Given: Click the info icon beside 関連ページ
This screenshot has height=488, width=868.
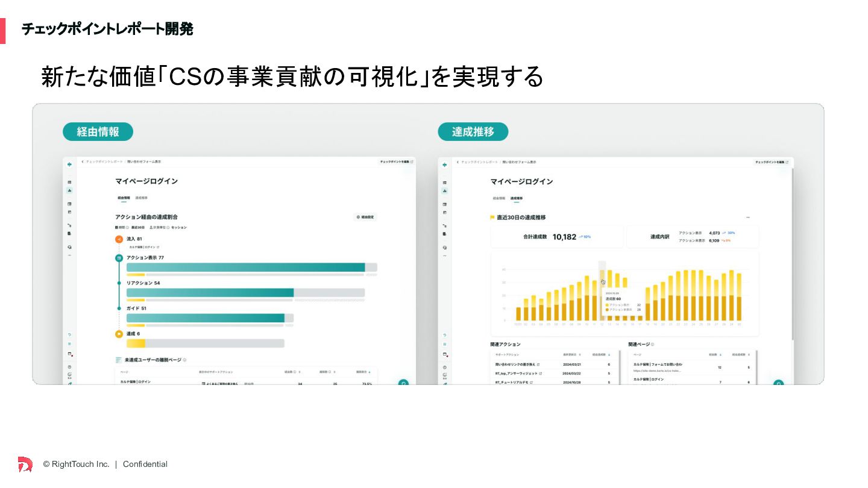Looking at the screenshot, I should coord(652,345).
